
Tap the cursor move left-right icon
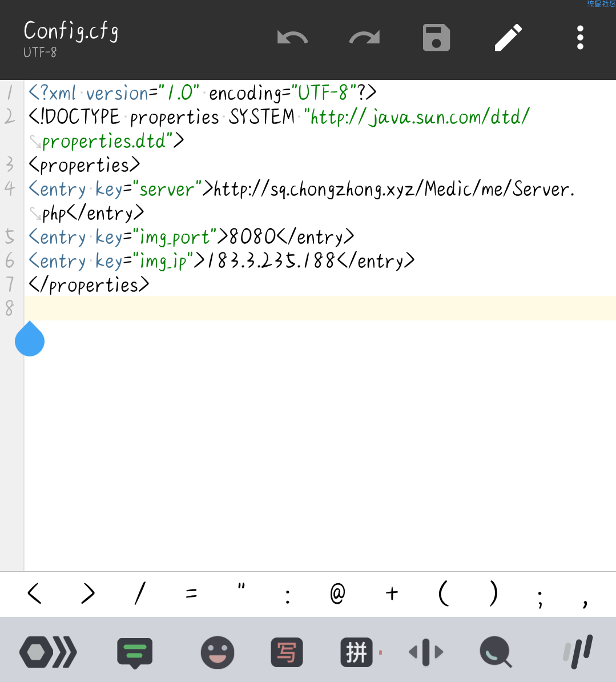(426, 652)
